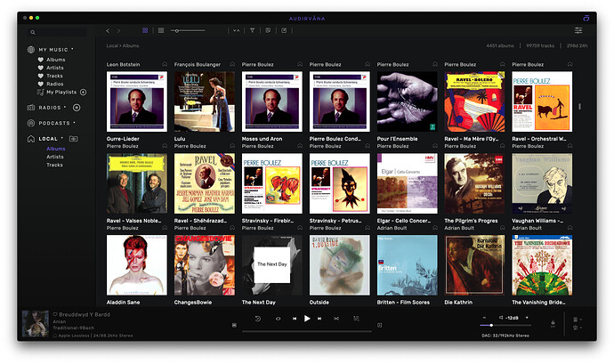614x364 pixels.
Task: Open the sort order options
Action: click(x=236, y=30)
